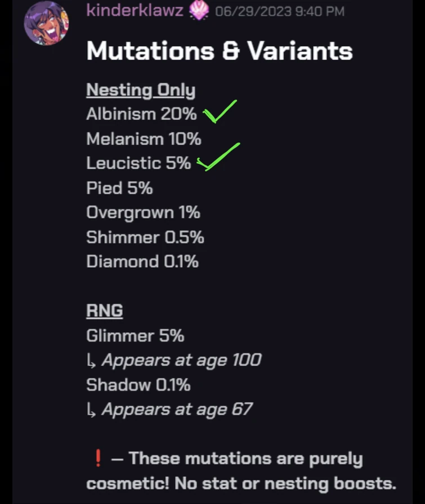Select the "Mutations & Variants" heading

(220, 51)
